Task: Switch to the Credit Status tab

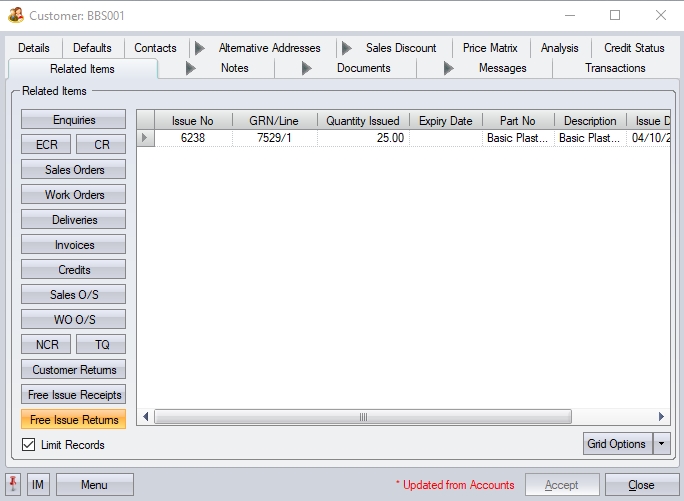Action: (634, 48)
